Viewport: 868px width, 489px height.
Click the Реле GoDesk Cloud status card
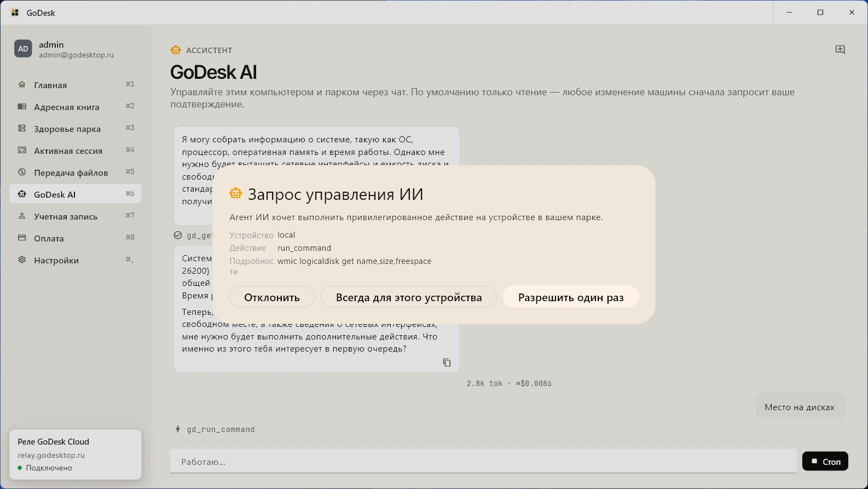[x=76, y=454]
